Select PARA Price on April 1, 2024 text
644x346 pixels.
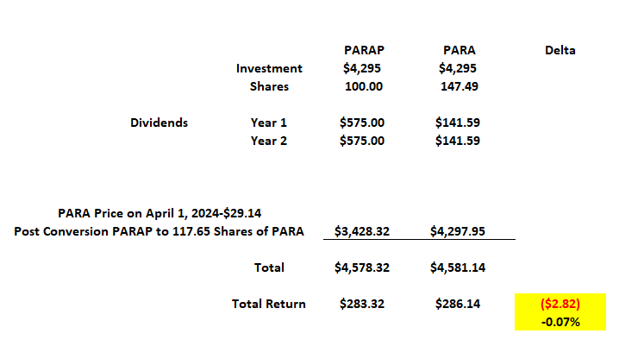click(159, 213)
